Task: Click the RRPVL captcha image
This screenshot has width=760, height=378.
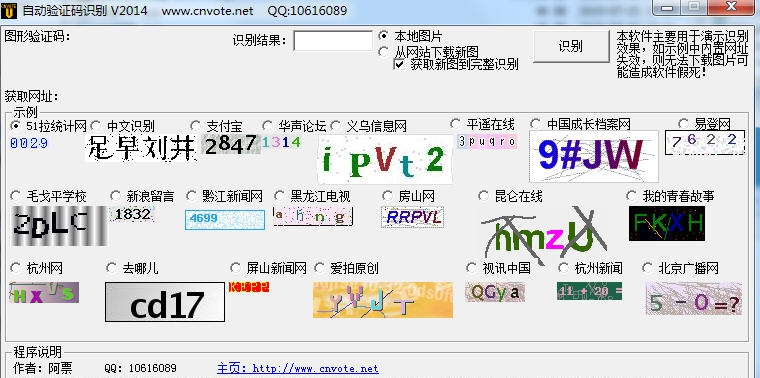Action: click(412, 217)
